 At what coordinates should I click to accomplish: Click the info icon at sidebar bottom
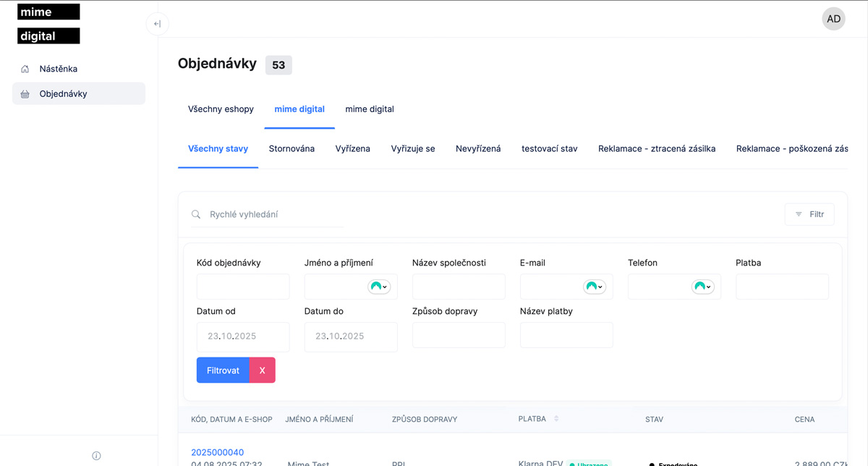(x=96, y=456)
